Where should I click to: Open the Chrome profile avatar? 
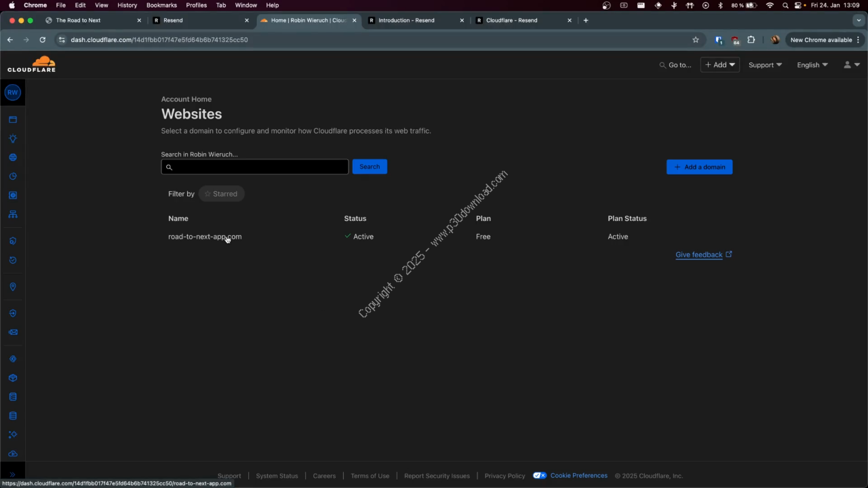coord(774,40)
